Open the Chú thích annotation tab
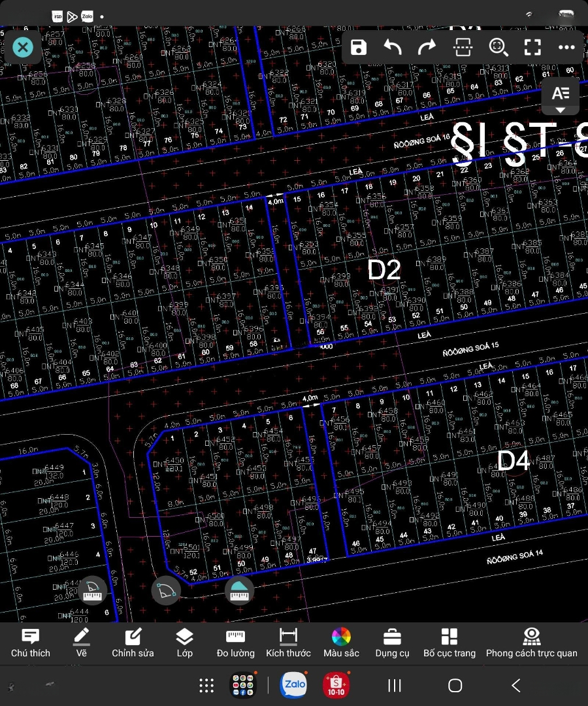 point(30,643)
